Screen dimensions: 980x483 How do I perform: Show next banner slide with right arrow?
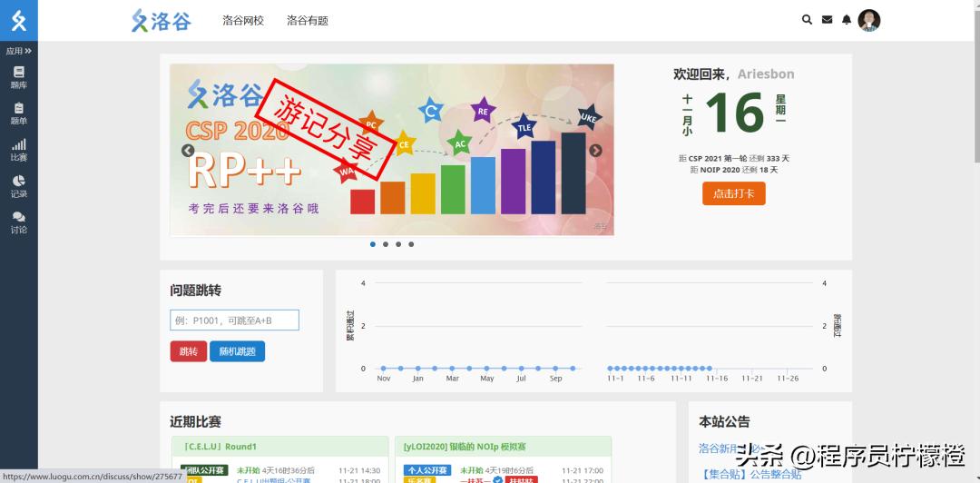[595, 151]
